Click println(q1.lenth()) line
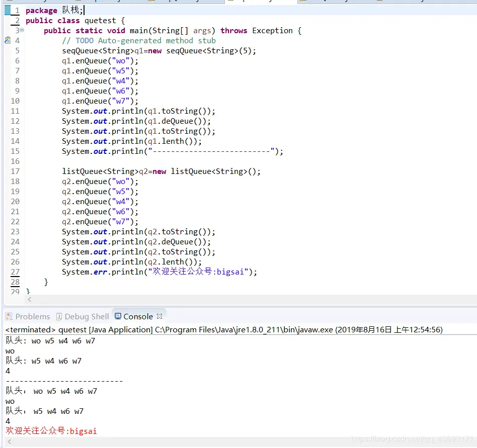 132,141
